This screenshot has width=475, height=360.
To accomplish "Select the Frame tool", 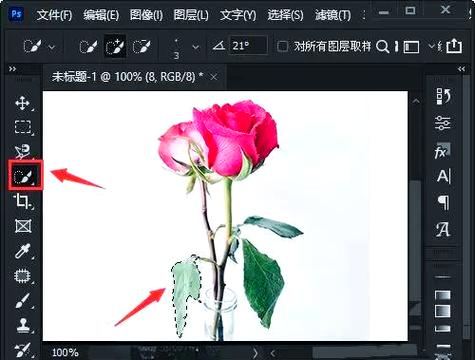I will click(x=23, y=226).
